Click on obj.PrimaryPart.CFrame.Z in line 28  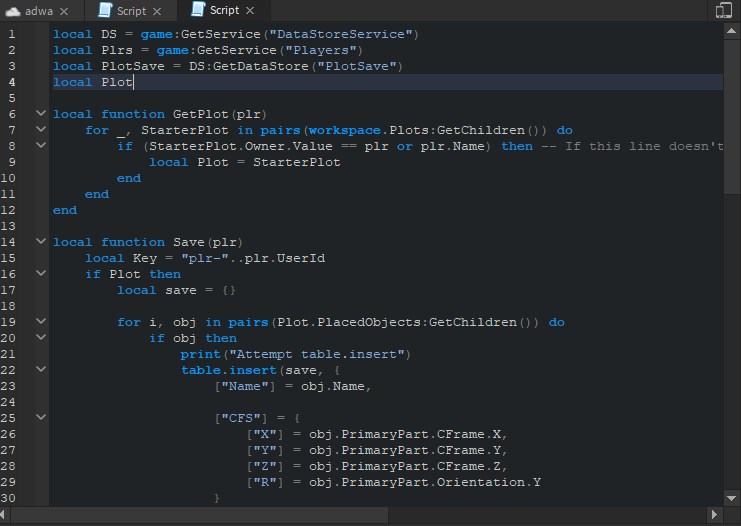(x=405, y=466)
